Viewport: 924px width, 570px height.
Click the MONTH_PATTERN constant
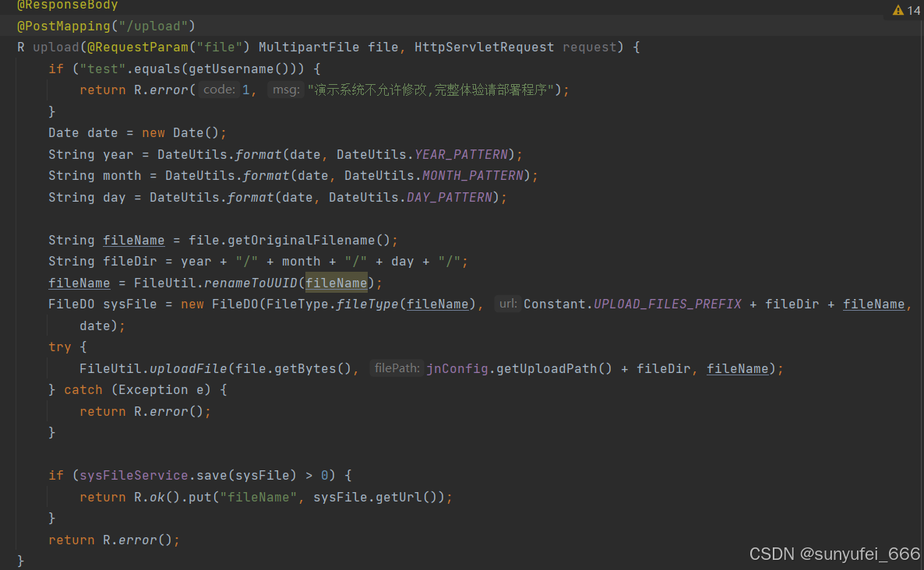[473, 175]
